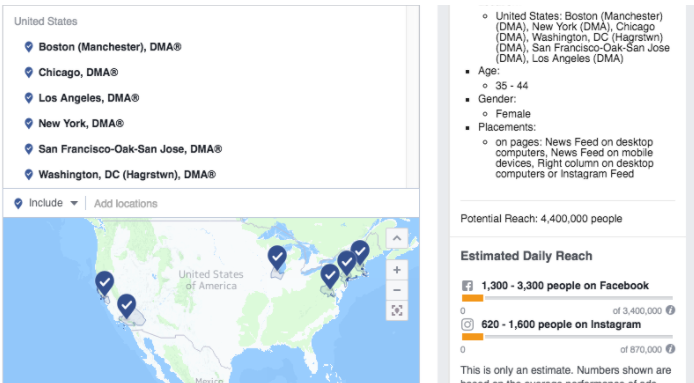The image size is (694, 383).
Task: Click the pin icon beside Chicago, DMA
Action: (x=29, y=73)
